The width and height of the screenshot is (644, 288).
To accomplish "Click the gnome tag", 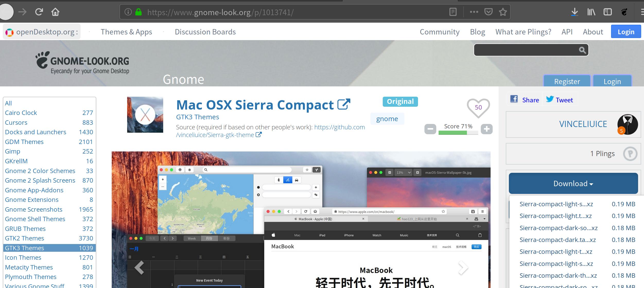I will click(387, 119).
